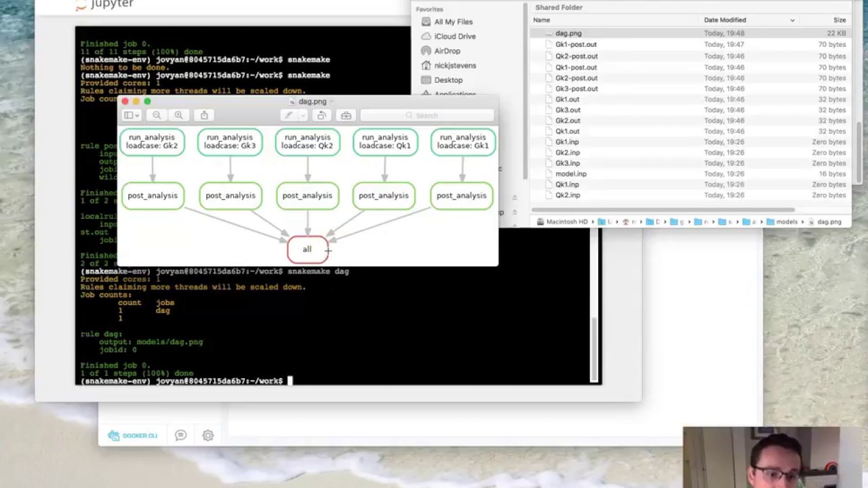Image resolution: width=868 pixels, height=488 pixels.
Task: Click the 16 bytes size cell
Action: [x=831, y=174]
